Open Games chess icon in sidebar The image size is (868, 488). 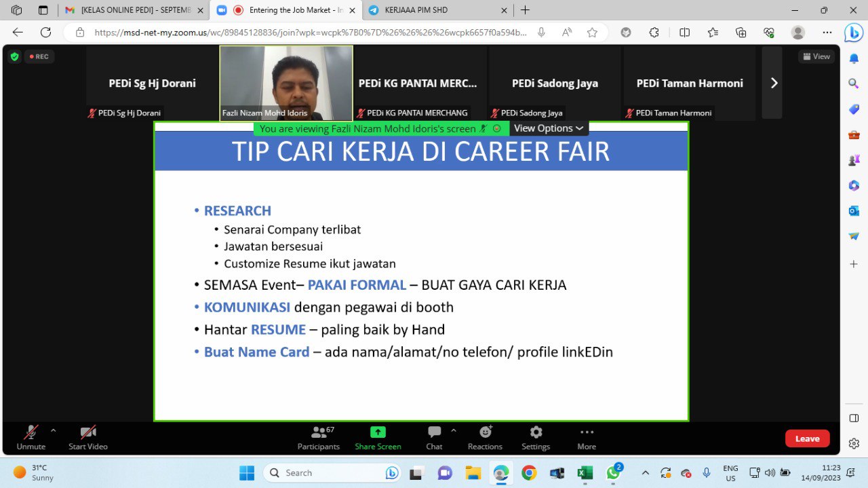[854, 160]
